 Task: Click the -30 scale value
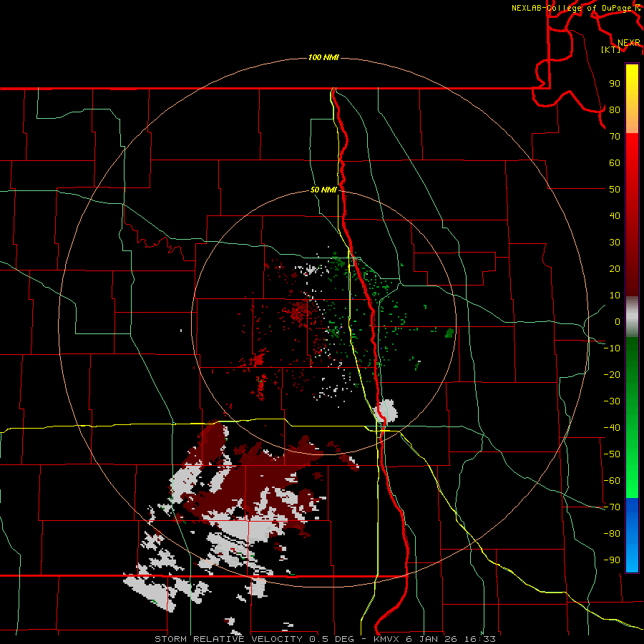(x=612, y=401)
